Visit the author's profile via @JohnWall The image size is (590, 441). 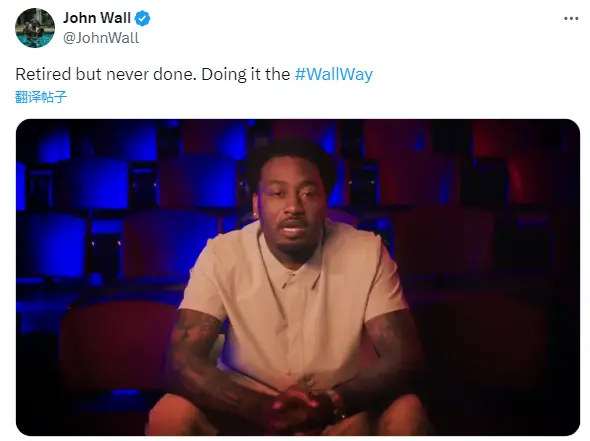point(101,38)
